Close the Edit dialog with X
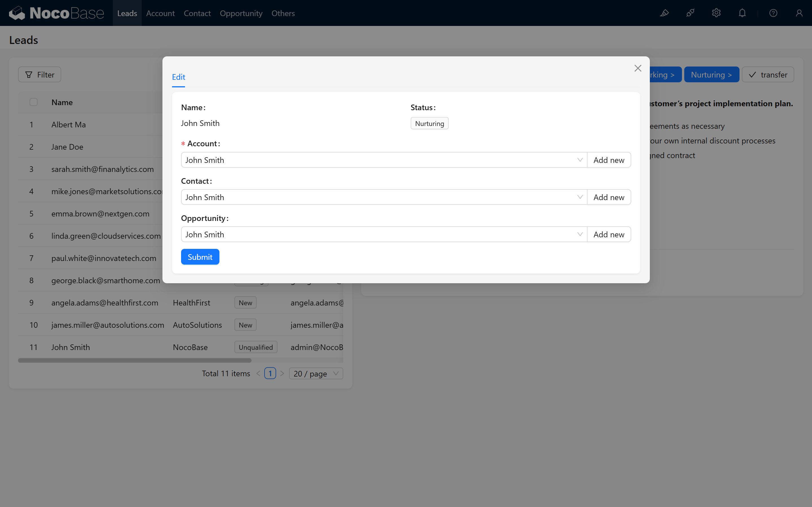The width and height of the screenshot is (812, 507). coord(637,68)
